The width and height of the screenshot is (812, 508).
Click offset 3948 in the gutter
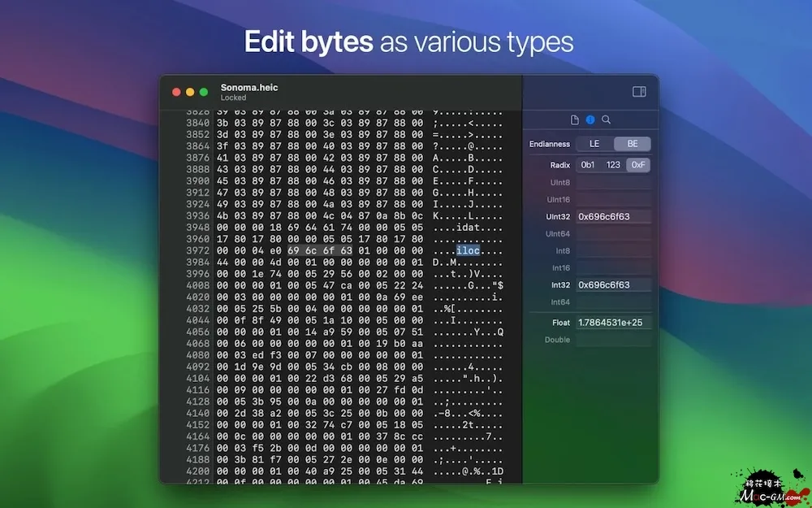(x=198, y=228)
